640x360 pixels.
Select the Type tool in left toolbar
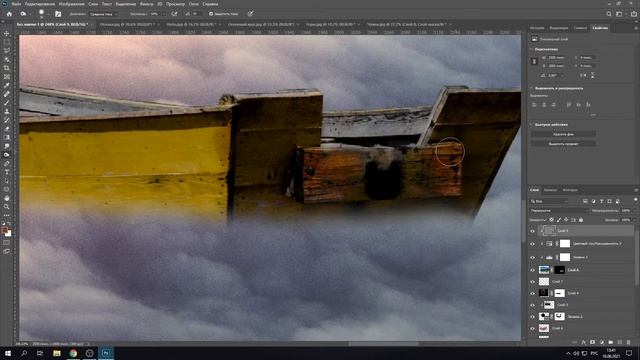7,172
